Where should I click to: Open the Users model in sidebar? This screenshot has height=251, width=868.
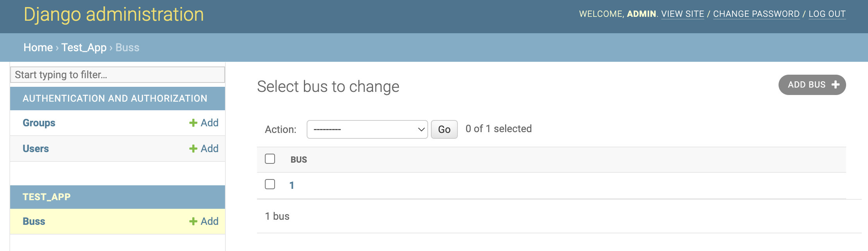[36, 149]
